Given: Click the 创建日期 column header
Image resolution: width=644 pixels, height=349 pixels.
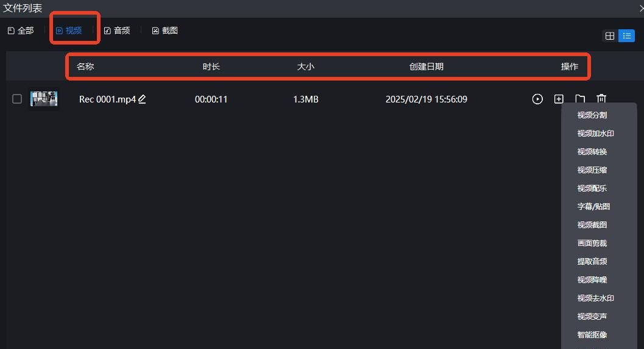Looking at the screenshot, I should click(x=426, y=67).
